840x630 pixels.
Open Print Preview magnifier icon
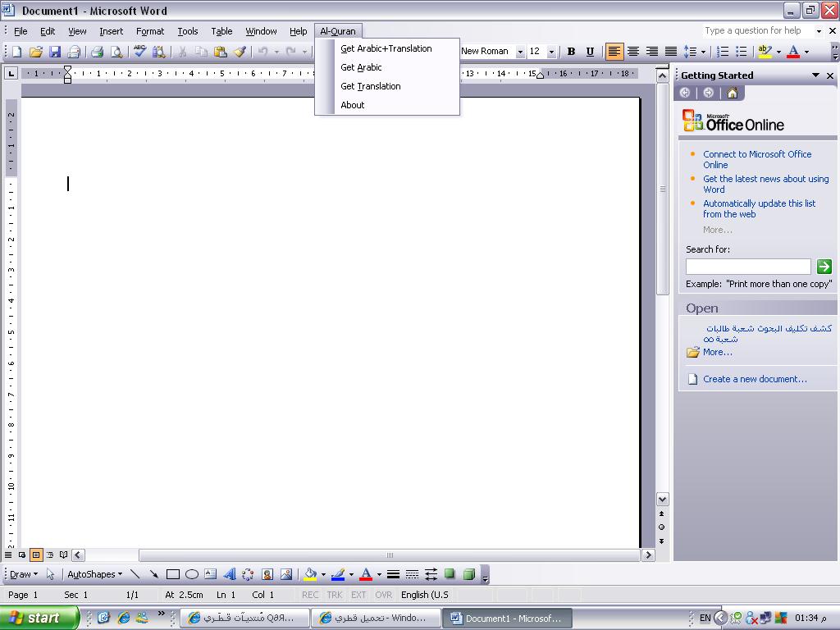(x=116, y=52)
